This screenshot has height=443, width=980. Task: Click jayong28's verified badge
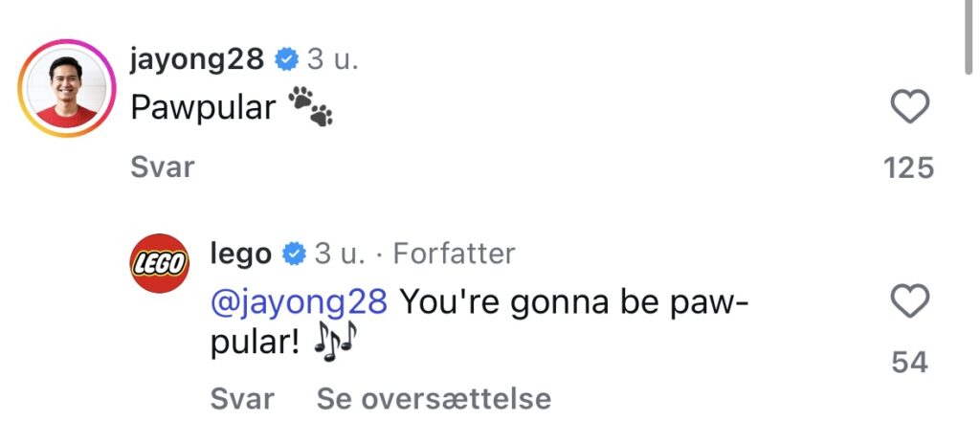pyautogui.click(x=285, y=60)
